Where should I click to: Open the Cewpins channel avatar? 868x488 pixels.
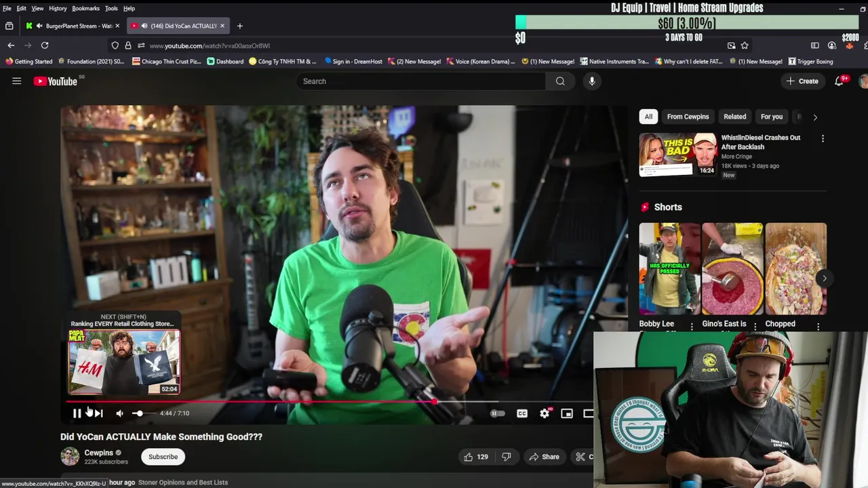click(70, 456)
